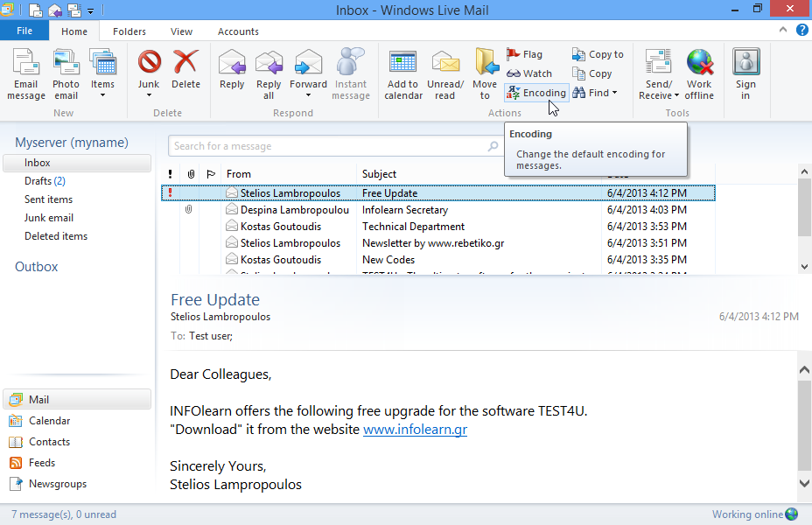Viewport: 812px width, 525px height.
Task: Click the search magnifier icon
Action: pyautogui.click(x=493, y=146)
